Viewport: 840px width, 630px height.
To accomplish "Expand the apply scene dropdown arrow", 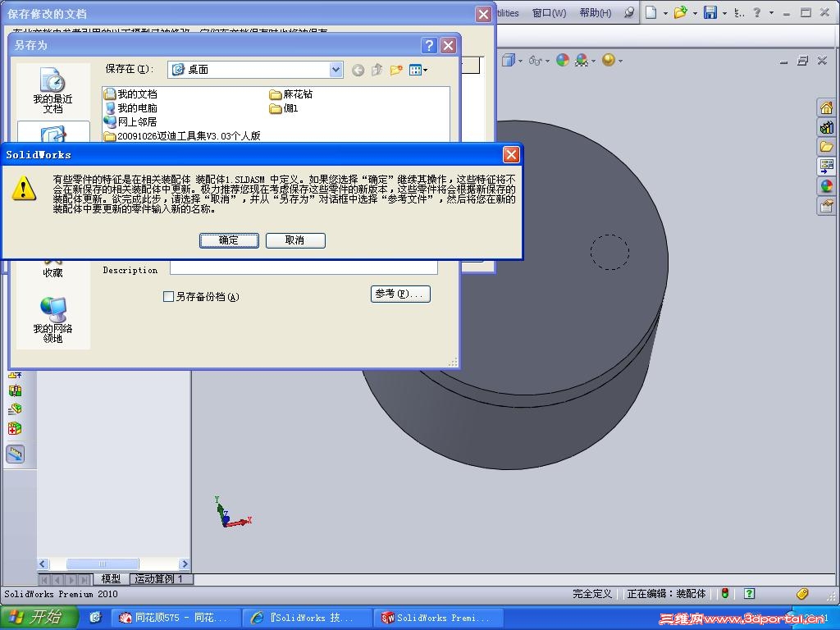I will tap(594, 61).
